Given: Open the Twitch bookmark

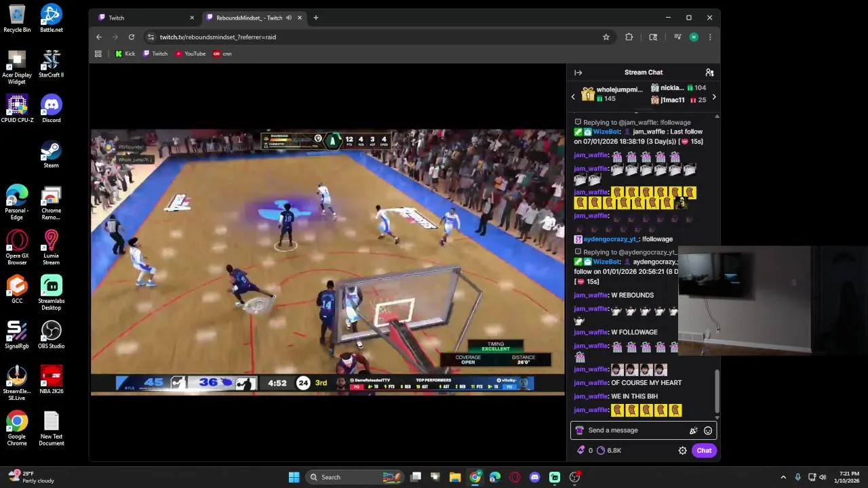Looking at the screenshot, I should pyautogui.click(x=155, y=54).
